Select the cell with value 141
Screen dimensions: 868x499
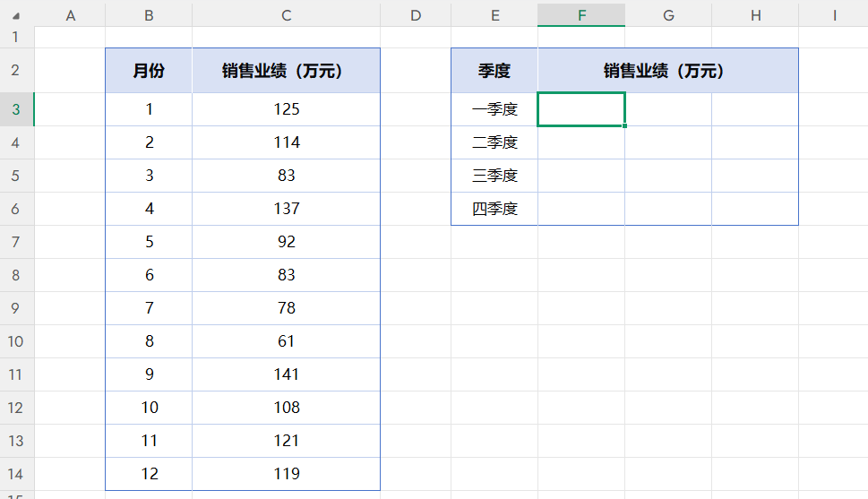click(286, 374)
